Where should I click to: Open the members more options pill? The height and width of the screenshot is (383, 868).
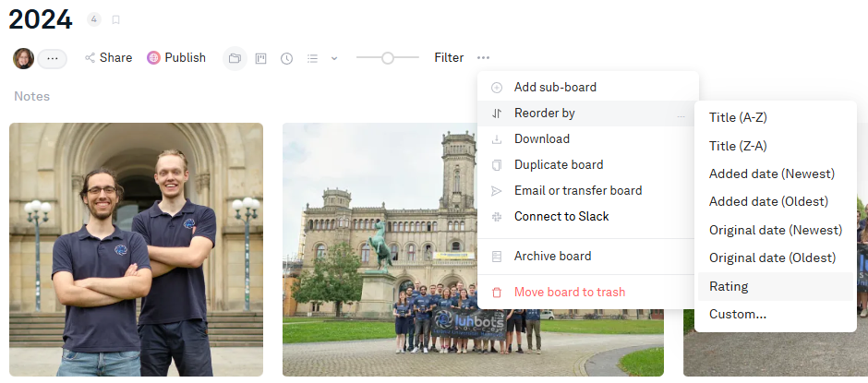coord(52,58)
